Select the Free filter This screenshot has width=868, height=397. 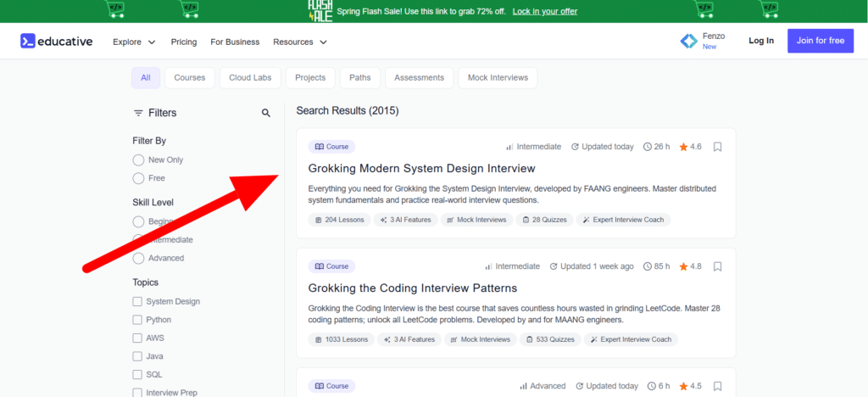coord(138,178)
